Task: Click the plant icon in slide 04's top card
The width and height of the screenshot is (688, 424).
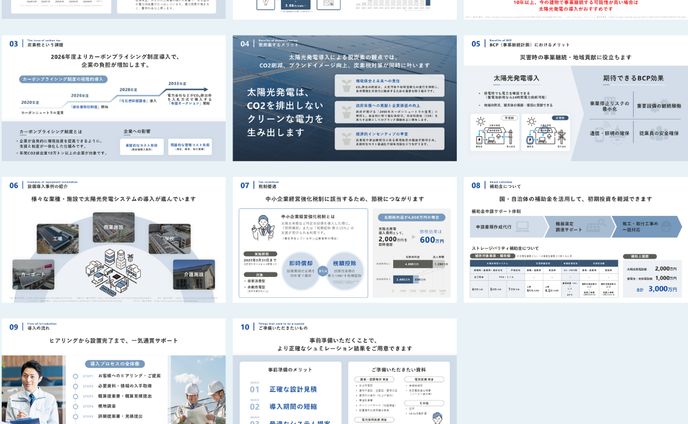Action: pos(347,86)
